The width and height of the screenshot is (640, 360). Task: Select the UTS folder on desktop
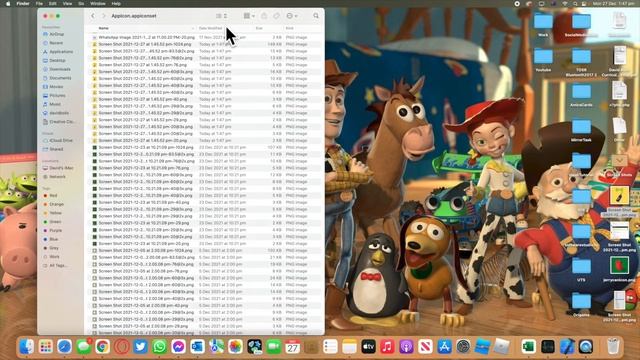(581, 270)
